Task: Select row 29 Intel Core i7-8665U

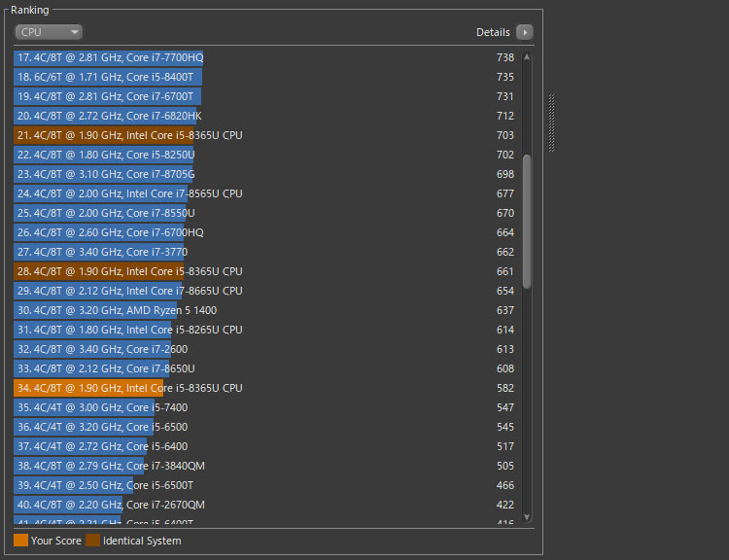Action: click(x=266, y=291)
